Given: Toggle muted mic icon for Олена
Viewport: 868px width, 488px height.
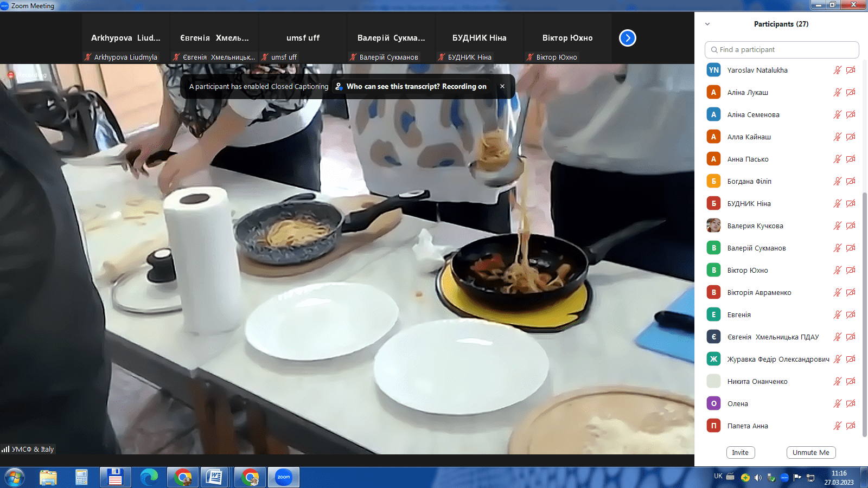Looking at the screenshot, I should coord(837,403).
